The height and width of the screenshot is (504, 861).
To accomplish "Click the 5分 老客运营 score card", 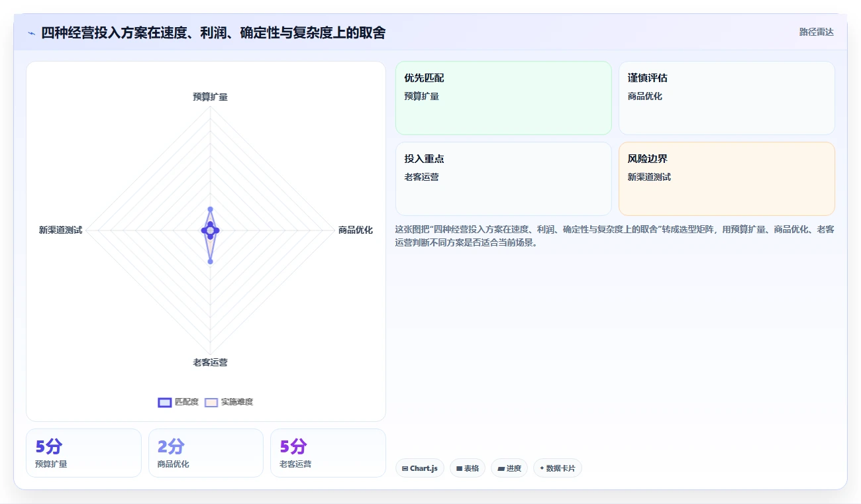I will click(328, 453).
